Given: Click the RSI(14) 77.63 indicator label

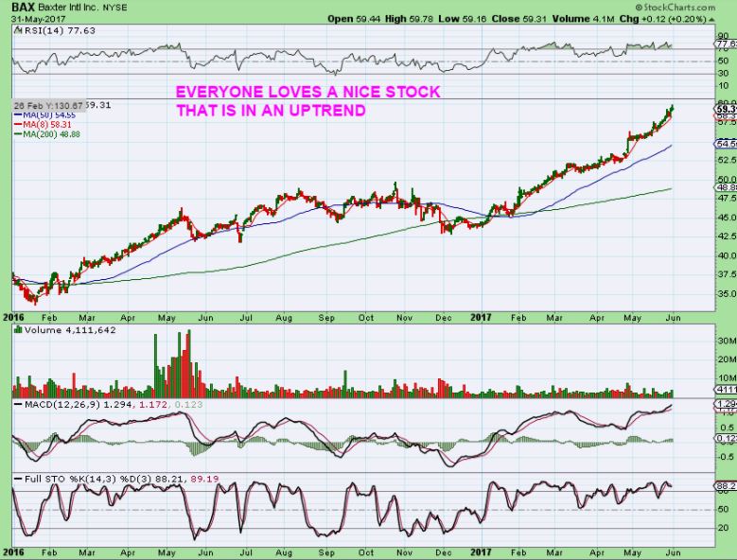Looking at the screenshot, I should (x=60, y=30).
